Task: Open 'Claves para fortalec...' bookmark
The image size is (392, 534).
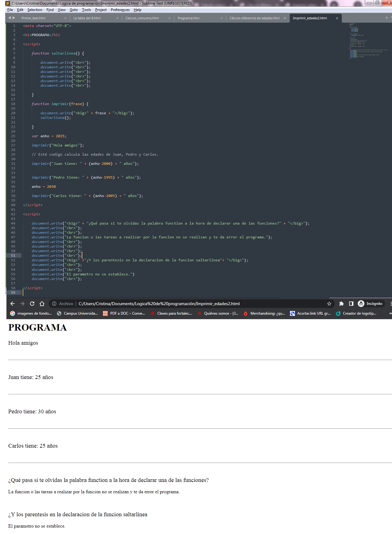Action: coord(171,313)
